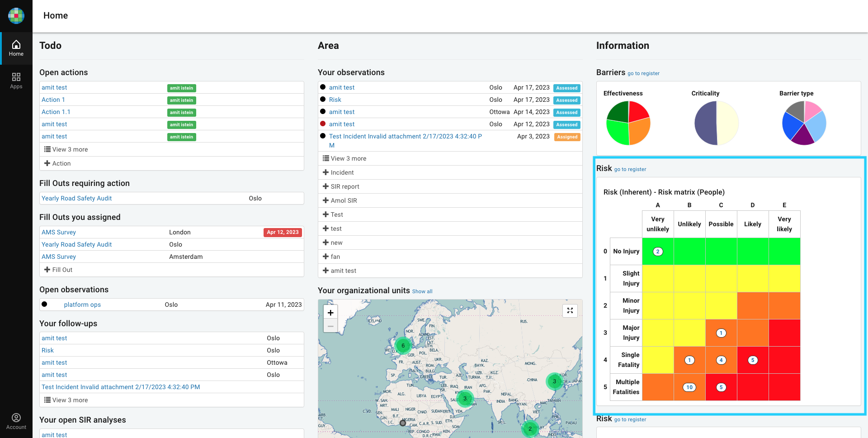Open Yearly Road Safety Audit requiring action

[77, 198]
